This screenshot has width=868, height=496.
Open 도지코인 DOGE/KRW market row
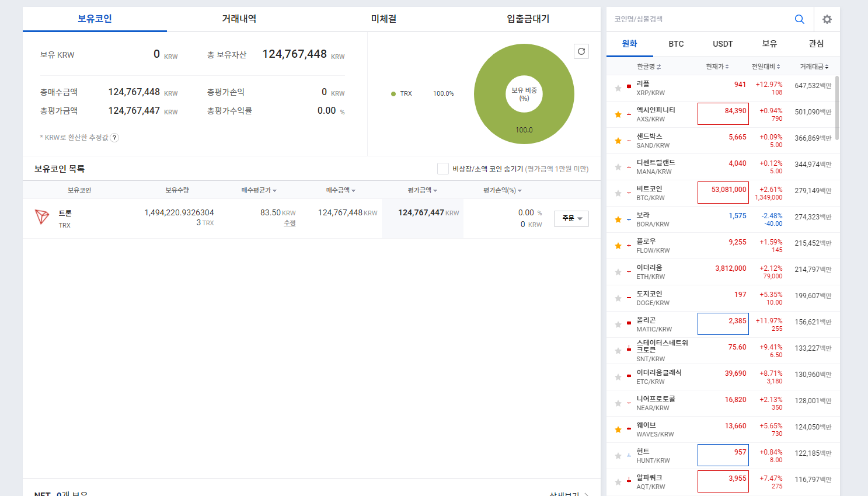coord(721,298)
